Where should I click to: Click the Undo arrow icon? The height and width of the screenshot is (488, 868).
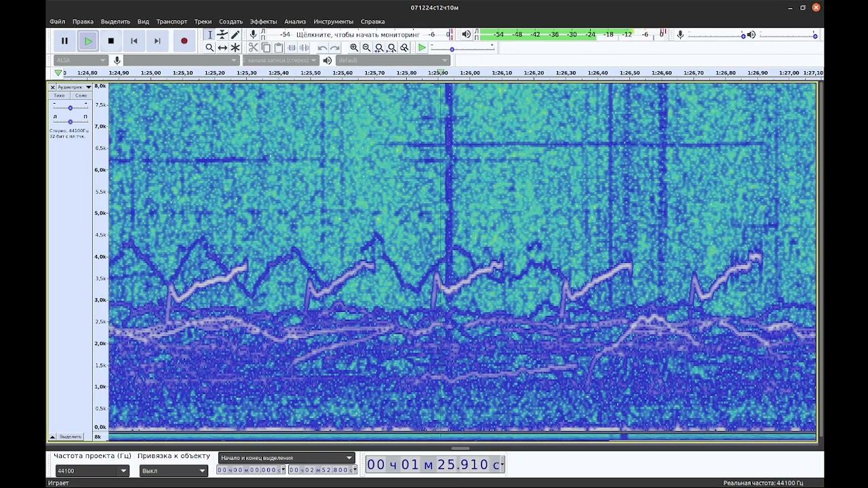(x=322, y=47)
